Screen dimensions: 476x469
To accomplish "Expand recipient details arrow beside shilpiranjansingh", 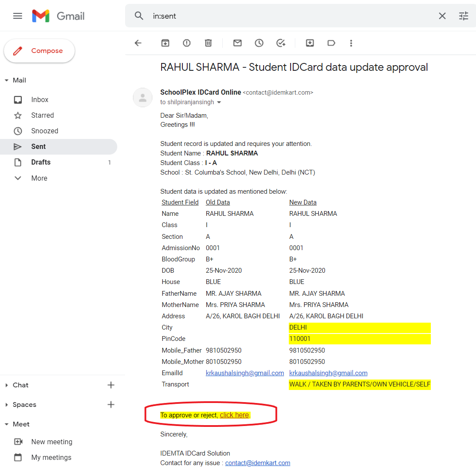I will click(x=219, y=102).
